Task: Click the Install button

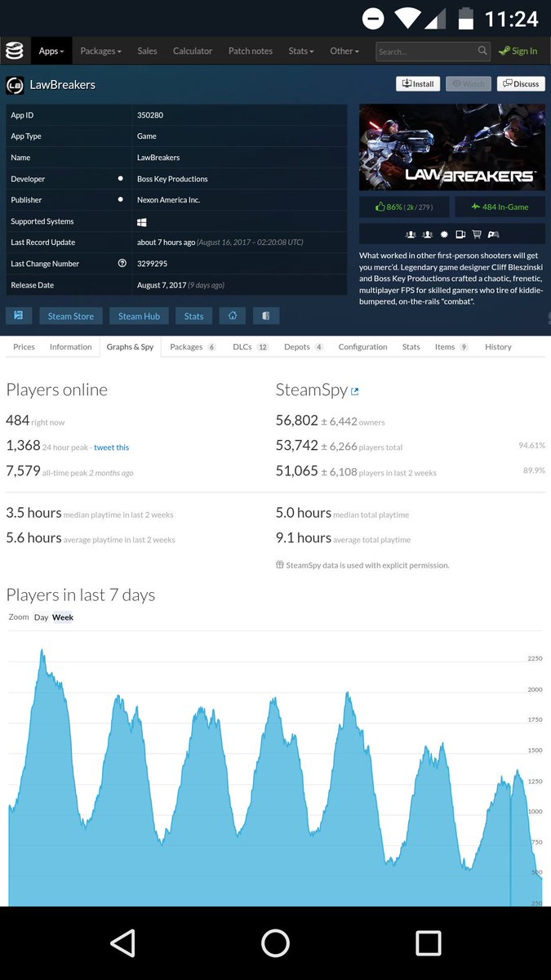Action: pyautogui.click(x=418, y=83)
